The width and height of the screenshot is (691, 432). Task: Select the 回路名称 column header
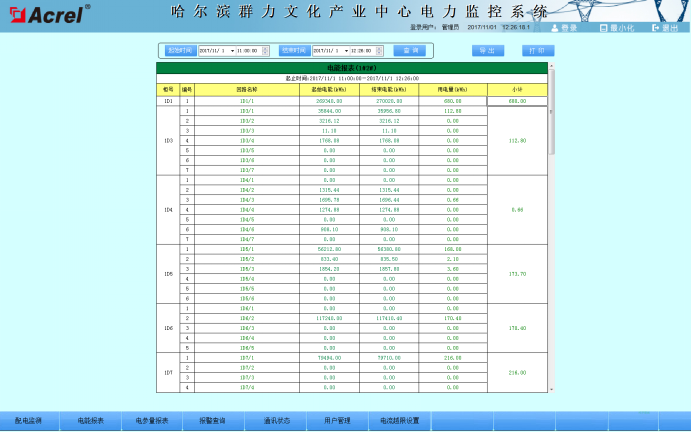click(247, 89)
